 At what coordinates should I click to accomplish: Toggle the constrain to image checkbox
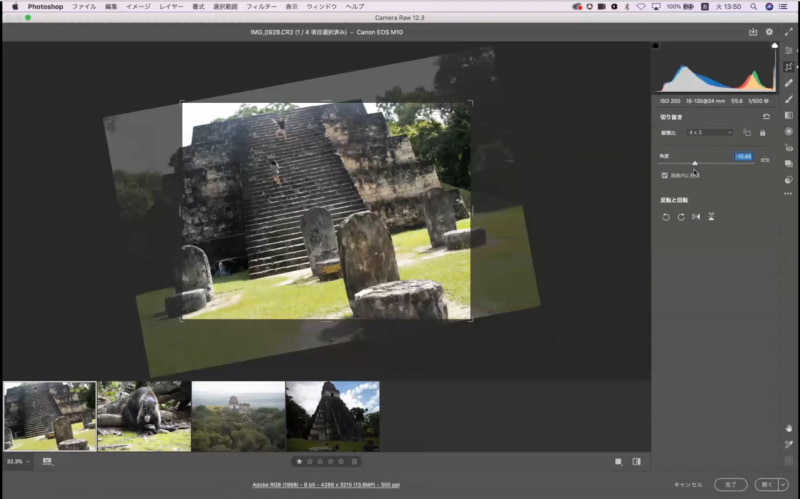click(665, 175)
